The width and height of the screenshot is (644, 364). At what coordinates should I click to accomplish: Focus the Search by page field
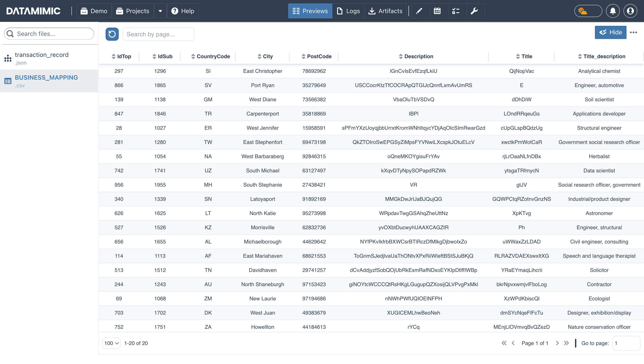tap(158, 34)
